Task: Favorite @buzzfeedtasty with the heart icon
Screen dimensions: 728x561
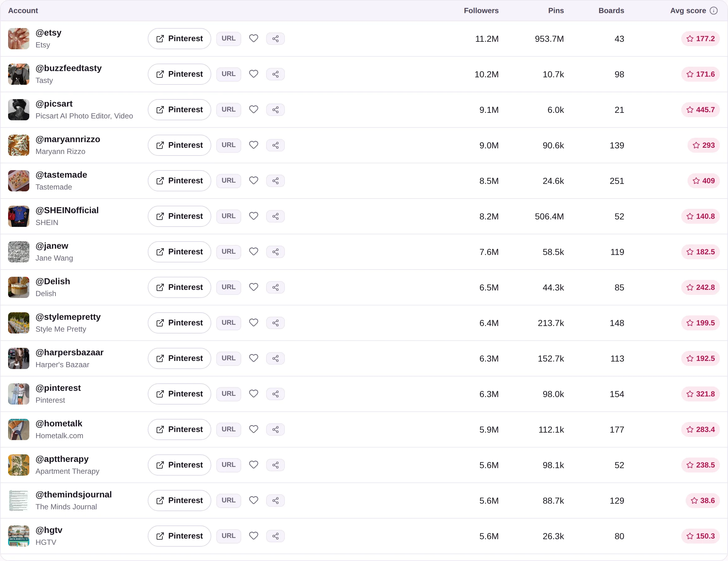Action: (254, 74)
